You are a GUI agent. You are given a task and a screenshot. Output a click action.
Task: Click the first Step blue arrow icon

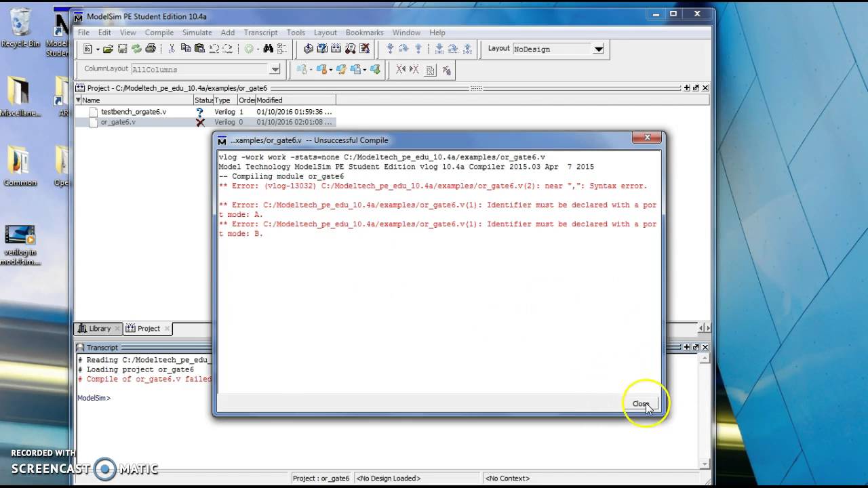click(390, 49)
